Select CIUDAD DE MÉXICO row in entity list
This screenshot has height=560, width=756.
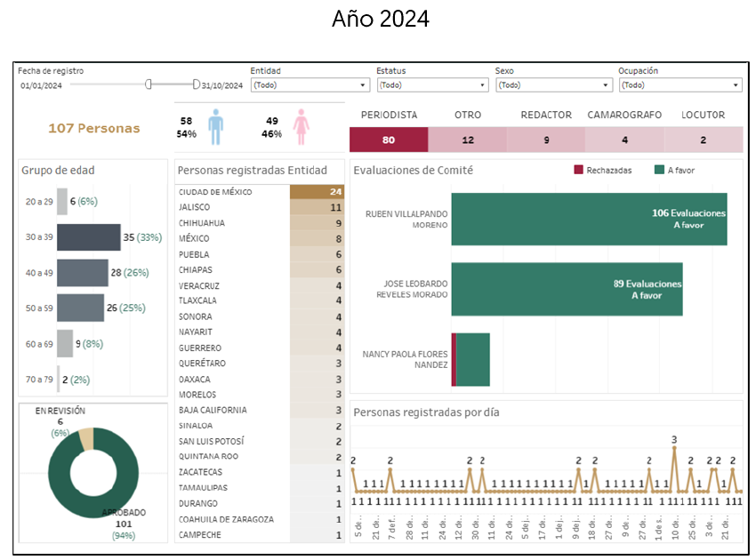coord(259,192)
